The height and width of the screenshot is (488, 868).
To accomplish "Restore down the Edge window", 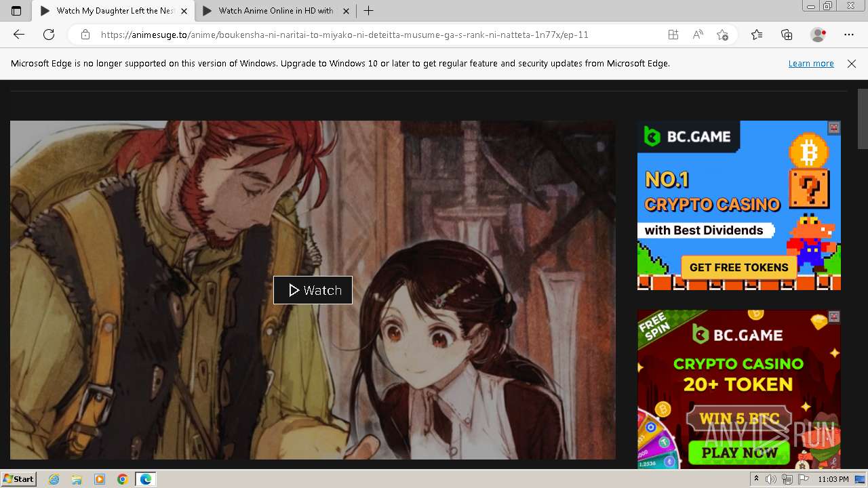I will [x=827, y=6].
